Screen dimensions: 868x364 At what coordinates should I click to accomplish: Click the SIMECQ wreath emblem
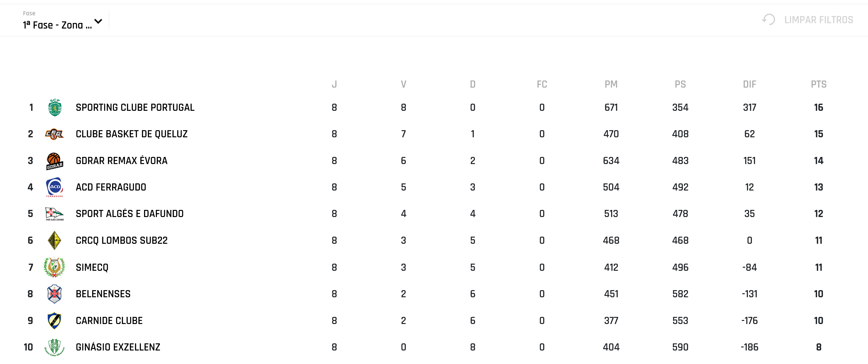coord(54,267)
